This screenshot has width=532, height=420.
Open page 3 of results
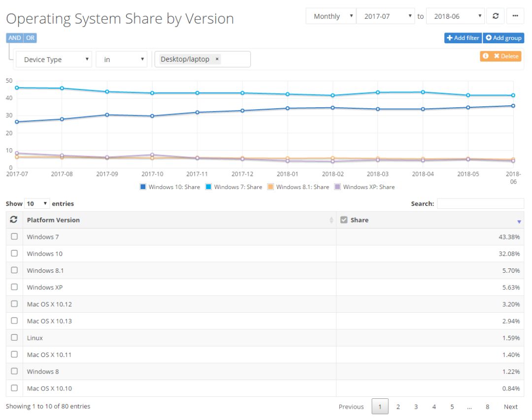click(x=416, y=406)
